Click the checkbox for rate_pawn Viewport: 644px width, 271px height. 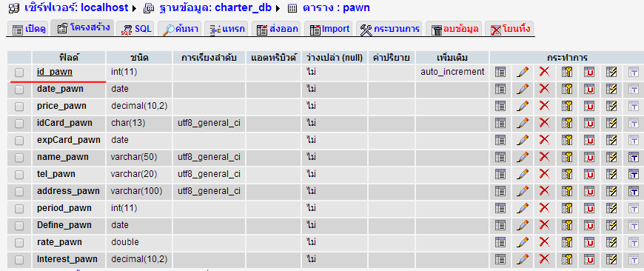click(x=19, y=243)
